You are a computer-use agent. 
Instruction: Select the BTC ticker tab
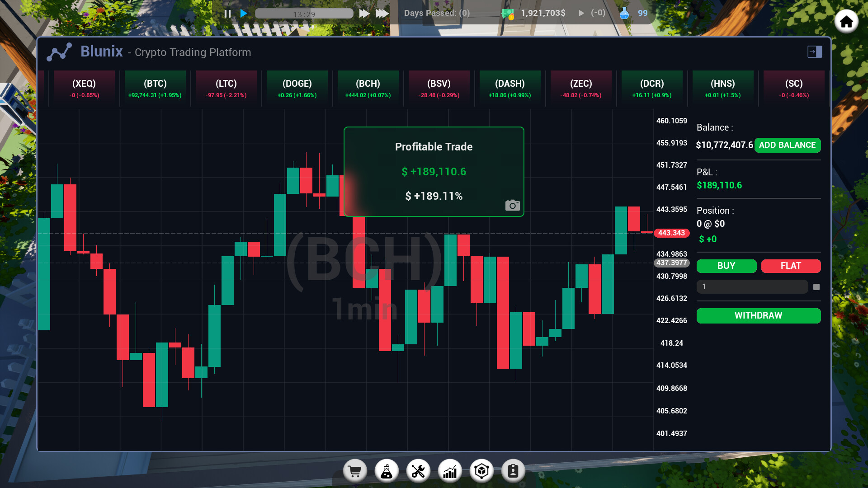[155, 88]
